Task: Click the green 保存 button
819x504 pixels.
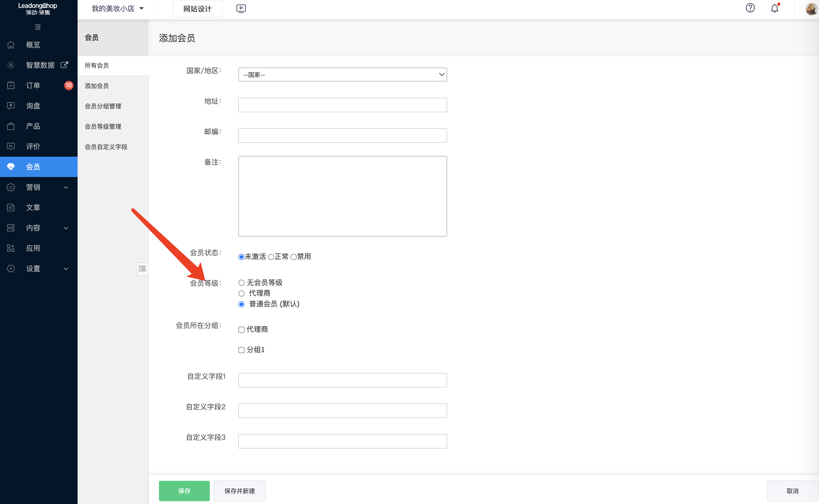Action: 184,491
